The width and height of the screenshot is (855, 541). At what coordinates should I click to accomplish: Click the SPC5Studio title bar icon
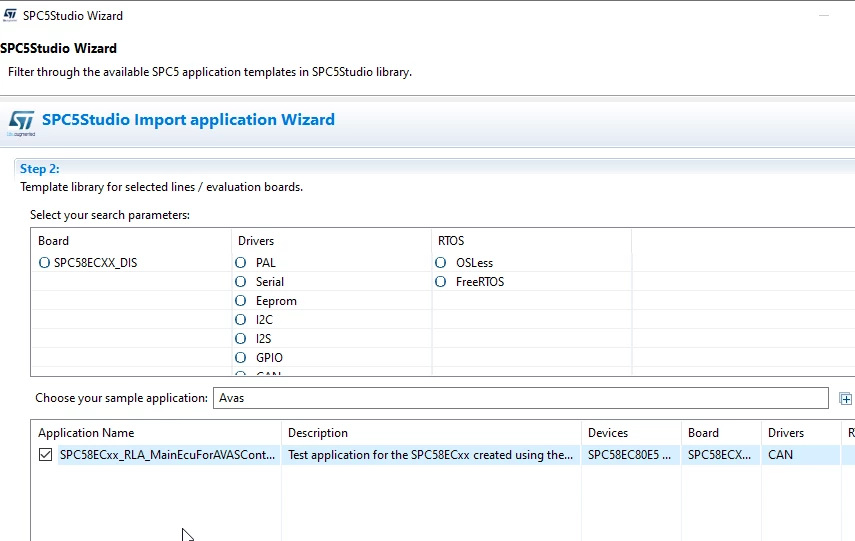(10, 15)
